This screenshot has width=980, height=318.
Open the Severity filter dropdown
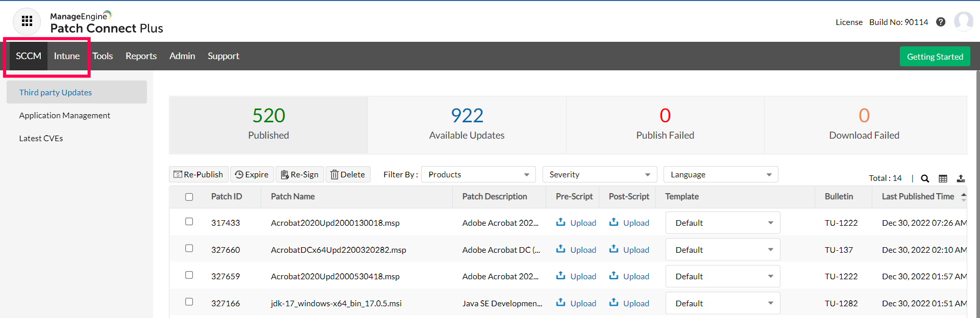tap(600, 174)
